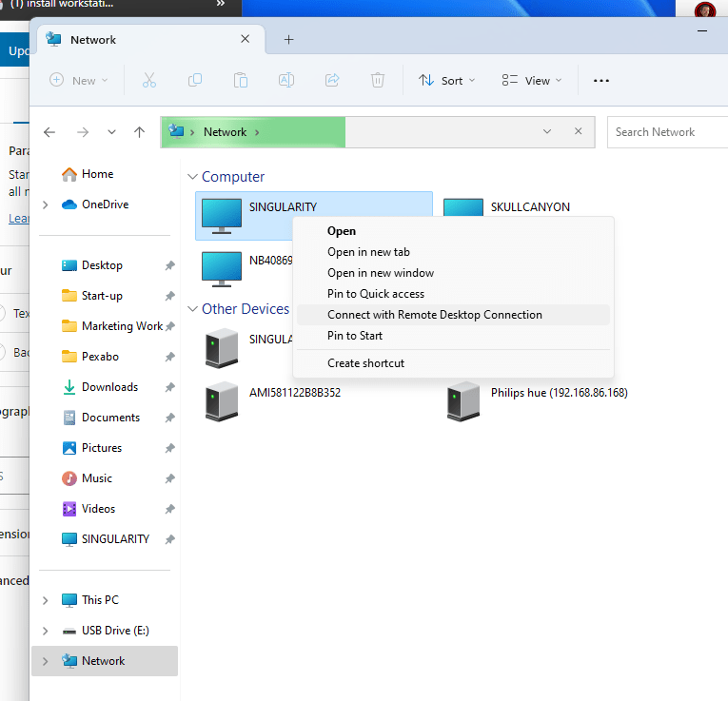The image size is (728, 701).
Task: Select the AMI581122B8B352 device
Action: coord(273,401)
